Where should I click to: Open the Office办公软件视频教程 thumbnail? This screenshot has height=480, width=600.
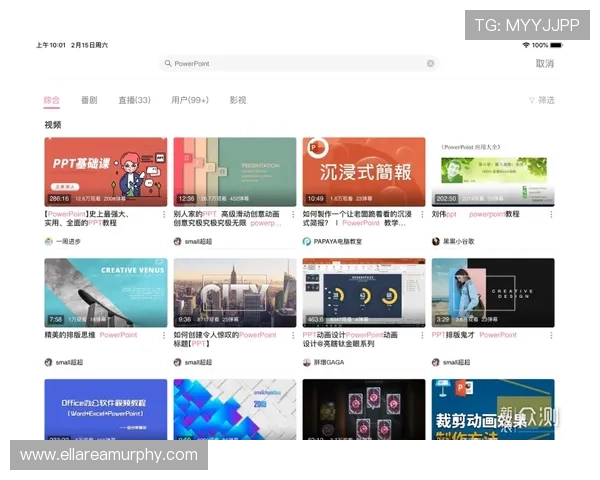click(106, 409)
